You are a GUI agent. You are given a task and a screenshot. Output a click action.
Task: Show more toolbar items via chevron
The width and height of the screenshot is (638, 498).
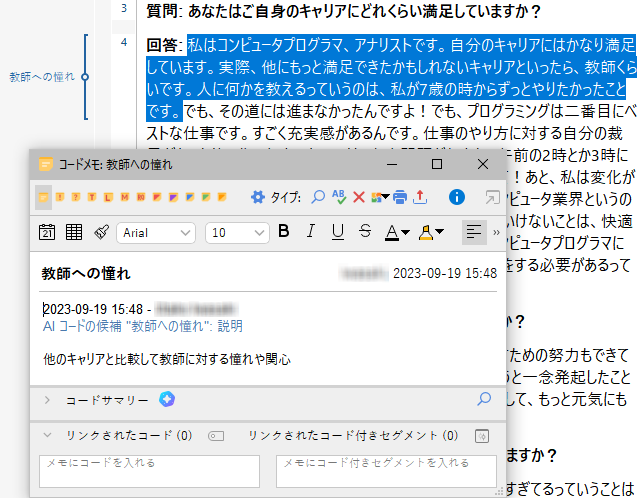pyautogui.click(x=496, y=233)
